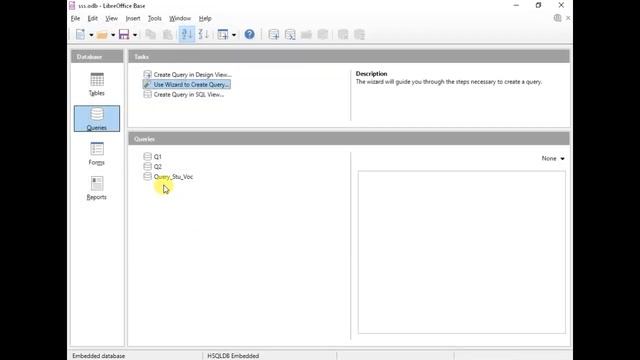Click the Open Database Object toolbar icon
The width and height of the screenshot is (640, 360).
point(307,35)
